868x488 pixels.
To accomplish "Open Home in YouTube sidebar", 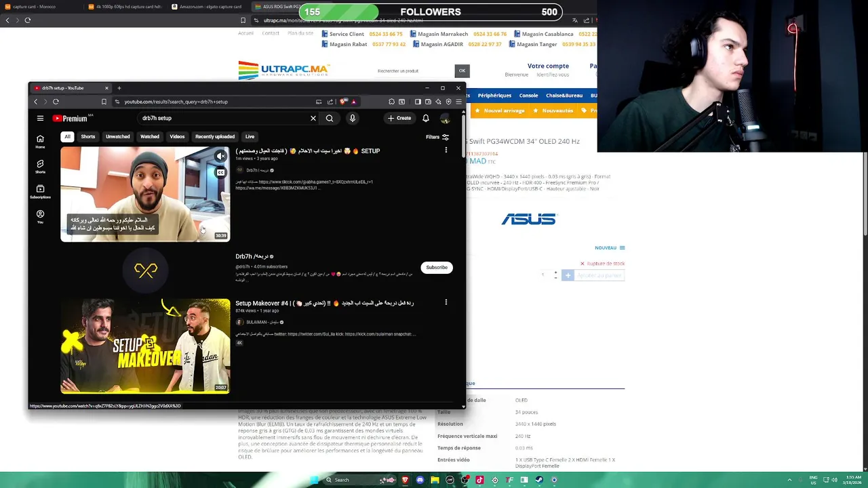I will pyautogui.click(x=40, y=141).
